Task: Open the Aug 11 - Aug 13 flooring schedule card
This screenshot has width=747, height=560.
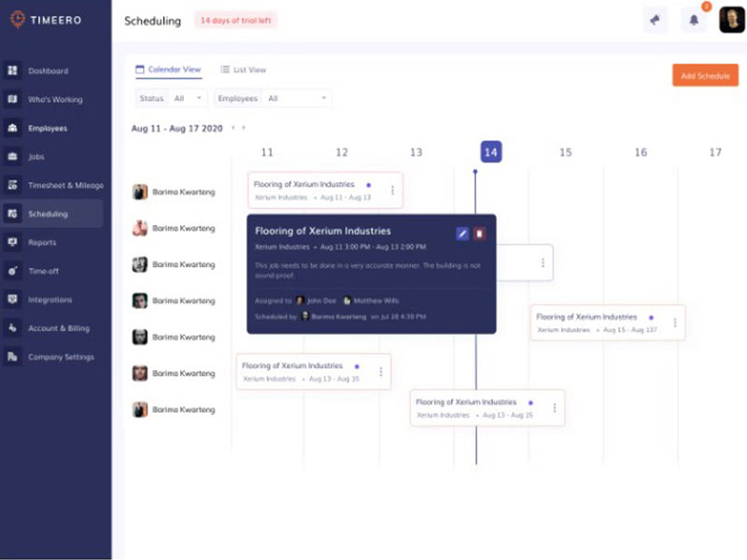Action: [x=325, y=190]
